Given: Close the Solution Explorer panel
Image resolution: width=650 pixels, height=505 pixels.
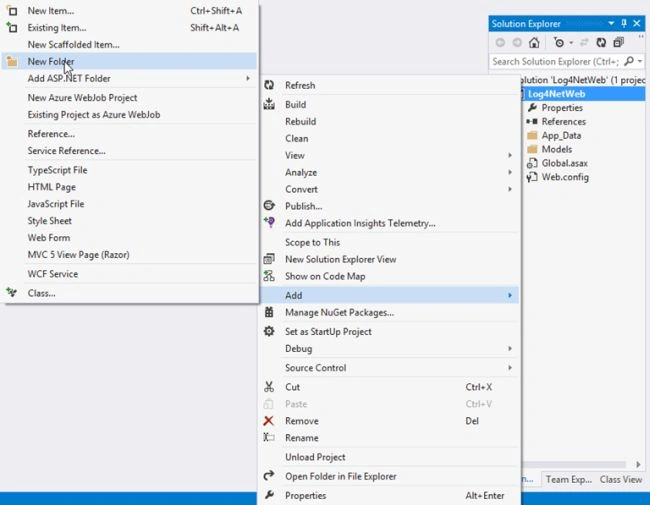Looking at the screenshot, I should point(637,23).
